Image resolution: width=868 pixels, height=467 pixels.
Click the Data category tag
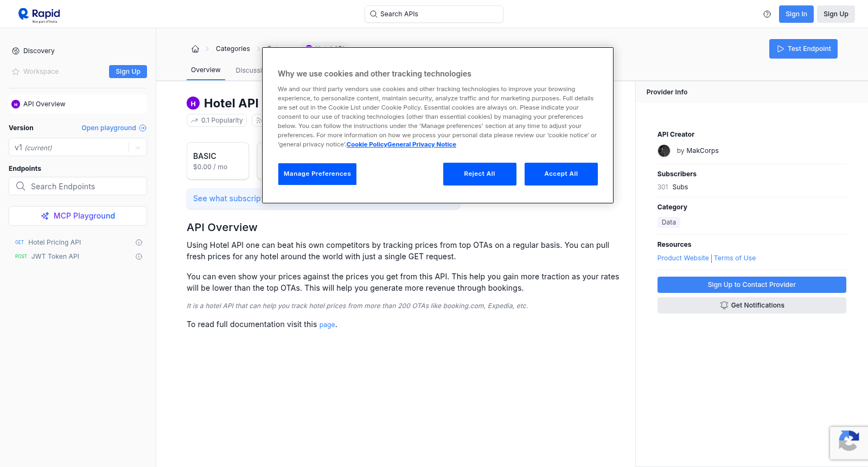coord(668,222)
